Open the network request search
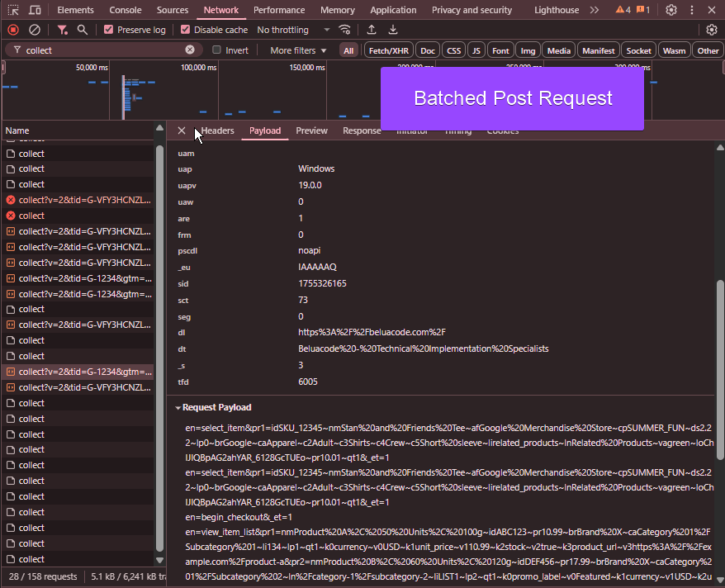Viewport: 725px width, 588px height. pos(82,29)
